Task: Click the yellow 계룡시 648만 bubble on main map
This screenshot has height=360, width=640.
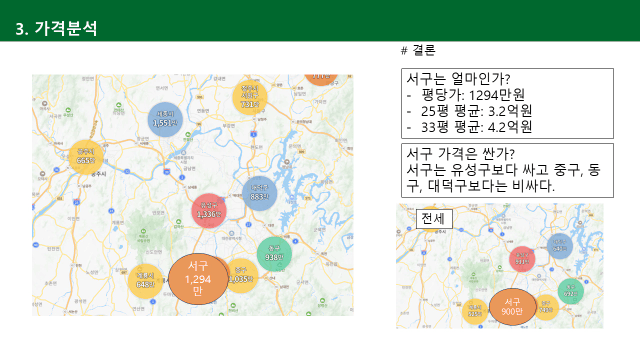Action: pos(145,281)
